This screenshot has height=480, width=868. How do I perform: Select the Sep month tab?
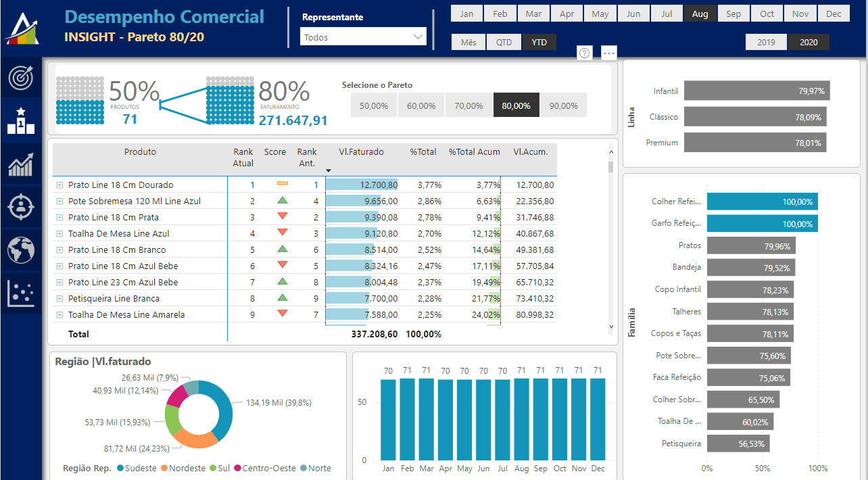[x=733, y=14]
